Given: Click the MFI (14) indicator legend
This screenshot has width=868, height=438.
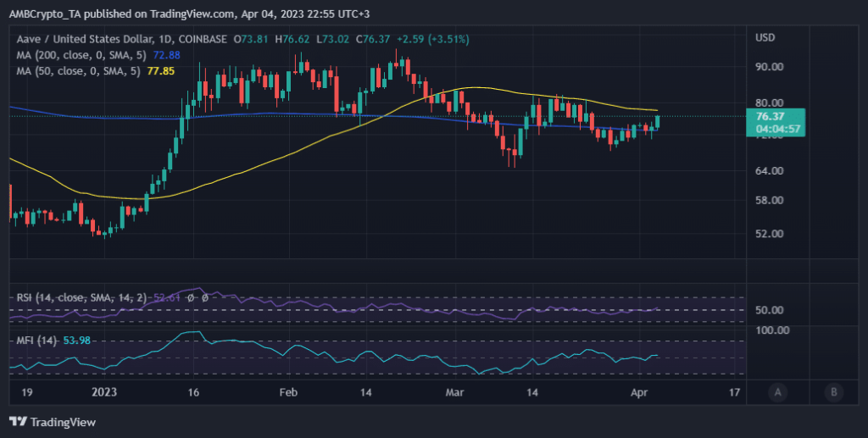Looking at the screenshot, I should click(x=37, y=340).
